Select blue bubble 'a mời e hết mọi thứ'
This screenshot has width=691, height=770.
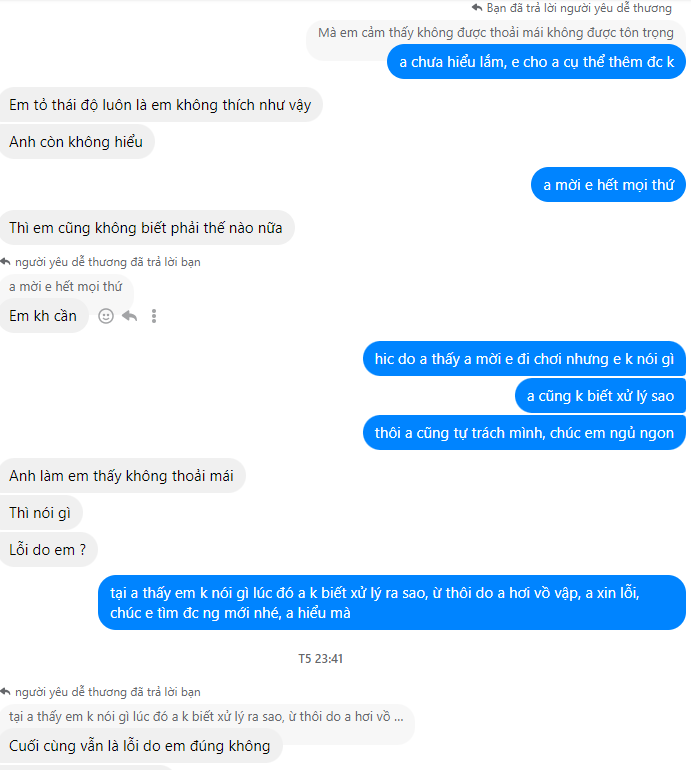click(608, 185)
